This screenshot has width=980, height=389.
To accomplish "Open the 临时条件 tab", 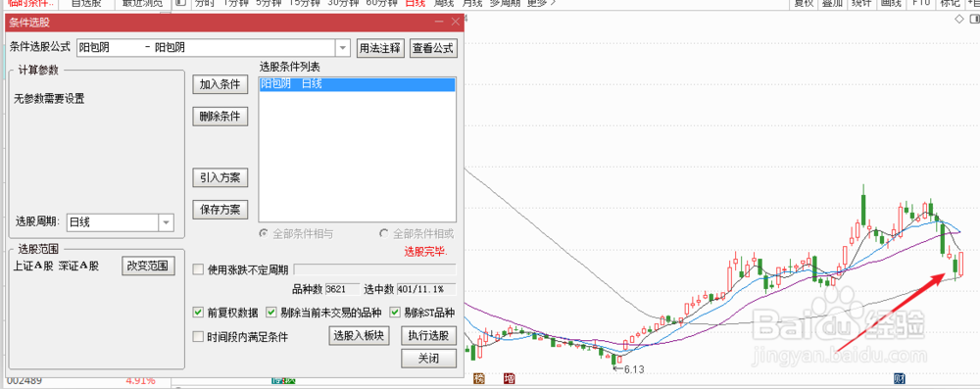I will tap(30, 3).
